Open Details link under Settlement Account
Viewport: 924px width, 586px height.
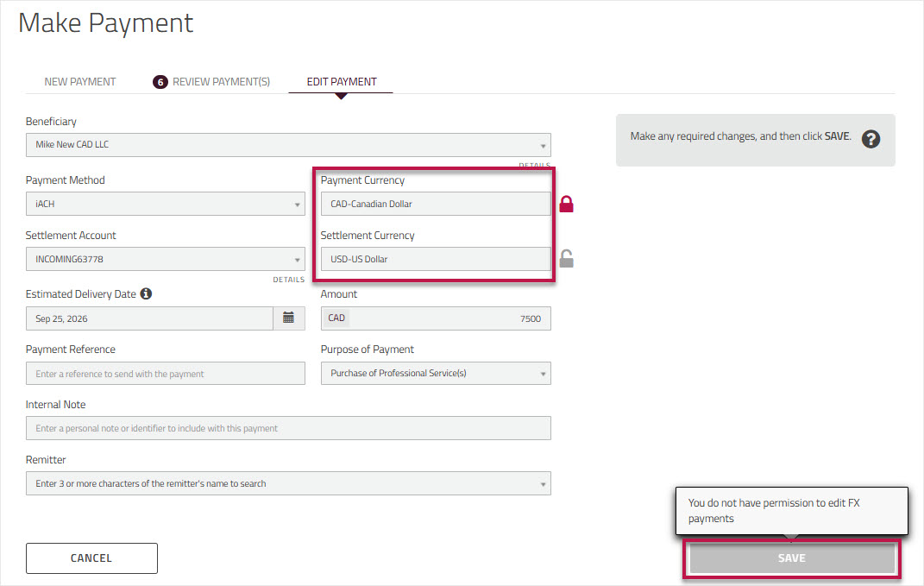pos(289,280)
